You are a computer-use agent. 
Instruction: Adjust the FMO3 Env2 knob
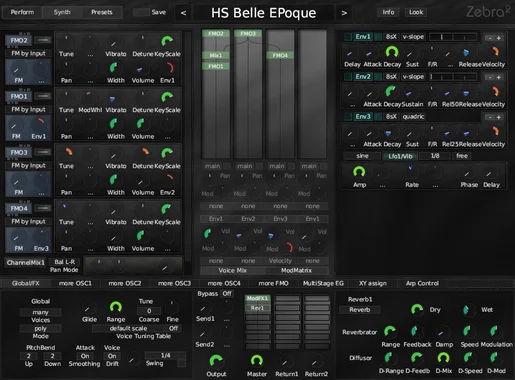168,180
